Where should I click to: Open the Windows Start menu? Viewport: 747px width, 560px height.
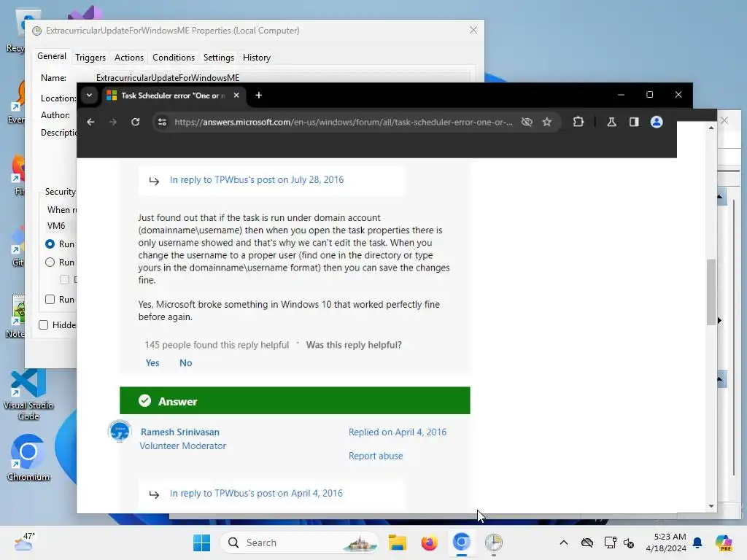pyautogui.click(x=201, y=542)
